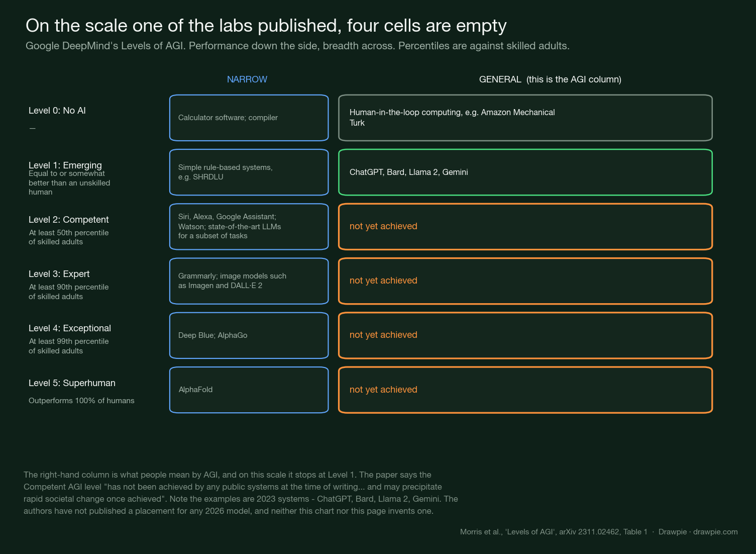Click the 'AlphaFold' cell

(249, 390)
